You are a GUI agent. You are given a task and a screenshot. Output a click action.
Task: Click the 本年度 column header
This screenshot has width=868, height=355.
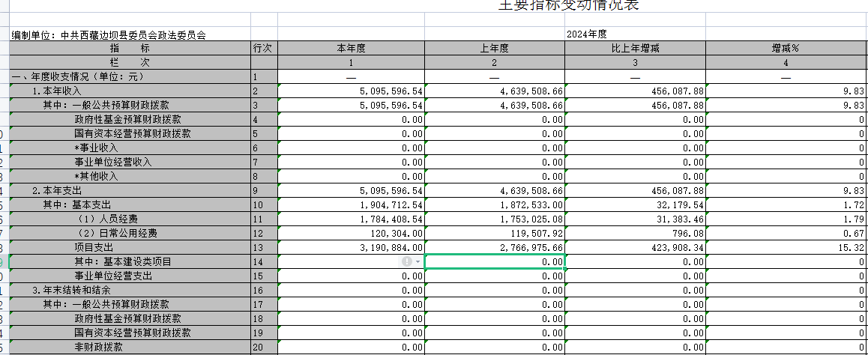351,48
